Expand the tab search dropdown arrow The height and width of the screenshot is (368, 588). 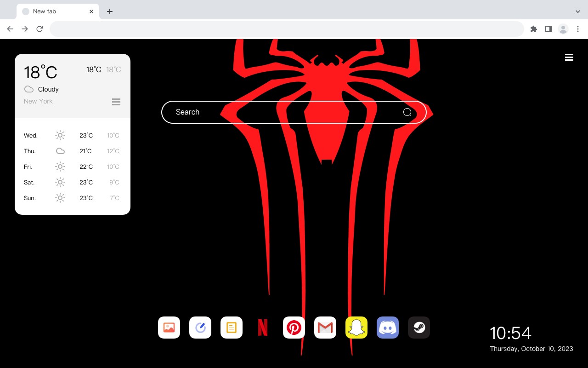pyautogui.click(x=578, y=11)
